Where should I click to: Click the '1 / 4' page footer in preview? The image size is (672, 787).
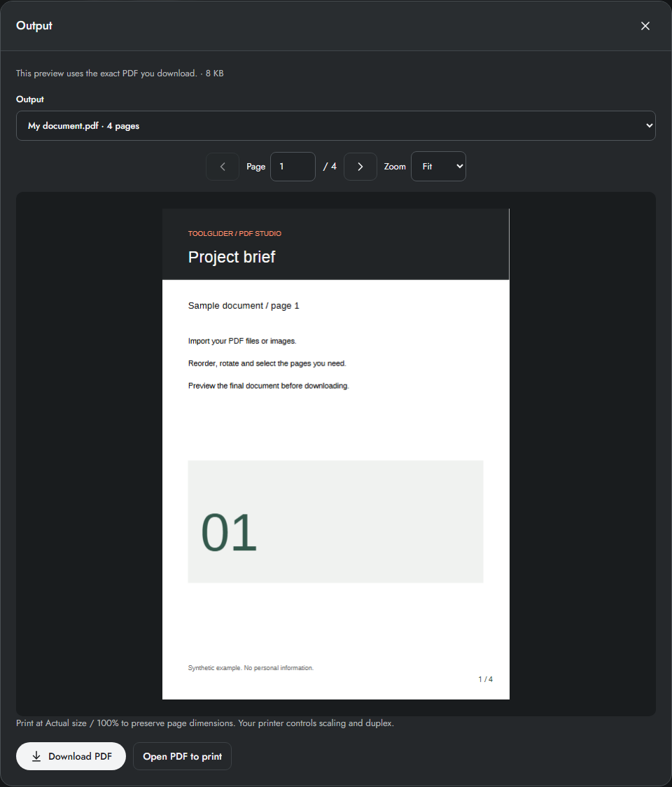click(x=485, y=679)
